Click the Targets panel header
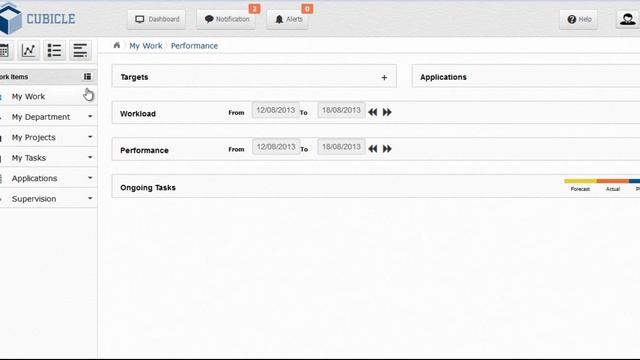The image size is (640, 360). (x=254, y=76)
